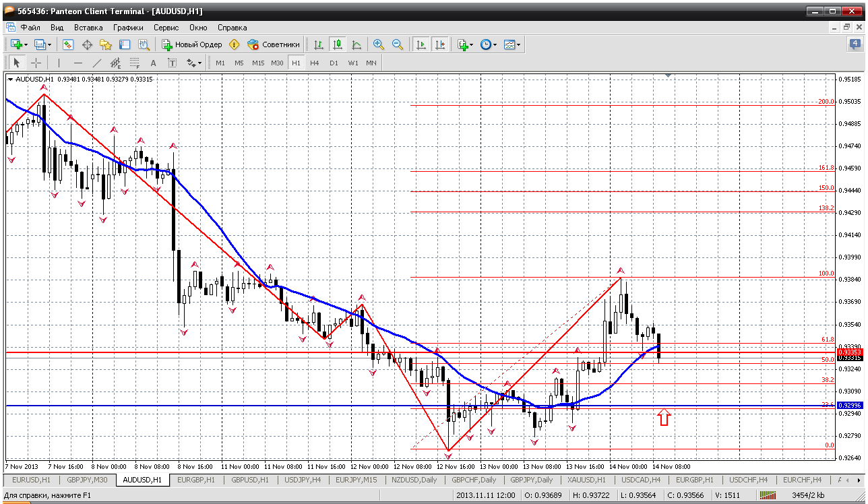Click the red 0.93353 price label

coord(848,352)
